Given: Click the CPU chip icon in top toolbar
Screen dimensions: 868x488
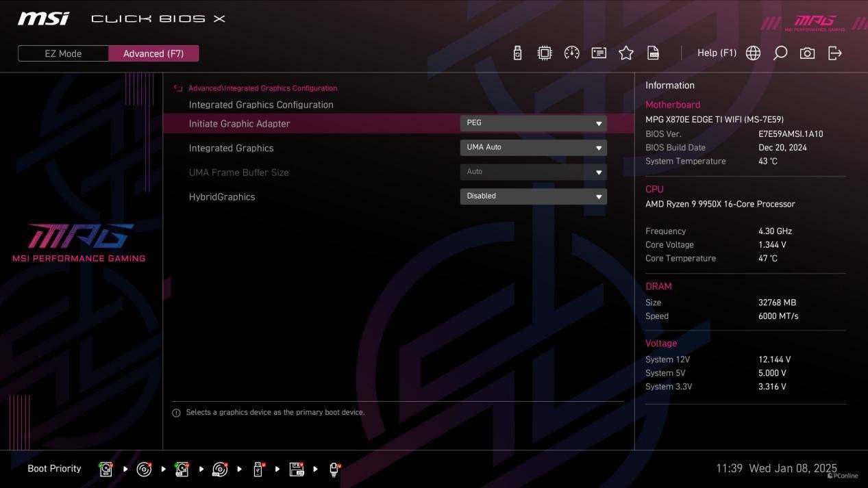Looking at the screenshot, I should click(545, 53).
